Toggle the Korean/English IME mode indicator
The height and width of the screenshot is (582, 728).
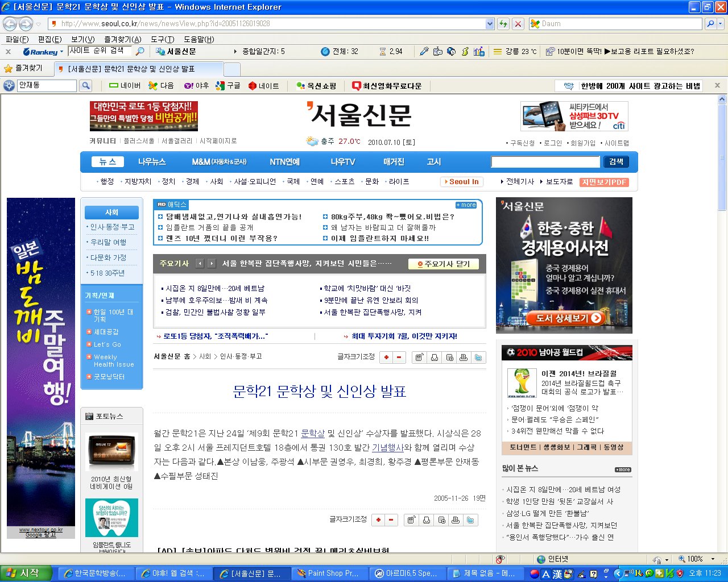[x=545, y=573]
